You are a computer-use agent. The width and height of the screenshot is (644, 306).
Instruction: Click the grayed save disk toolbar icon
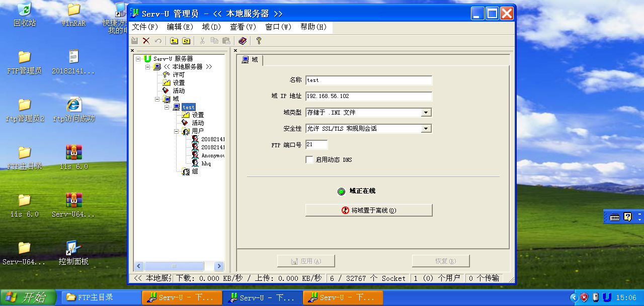coord(135,41)
